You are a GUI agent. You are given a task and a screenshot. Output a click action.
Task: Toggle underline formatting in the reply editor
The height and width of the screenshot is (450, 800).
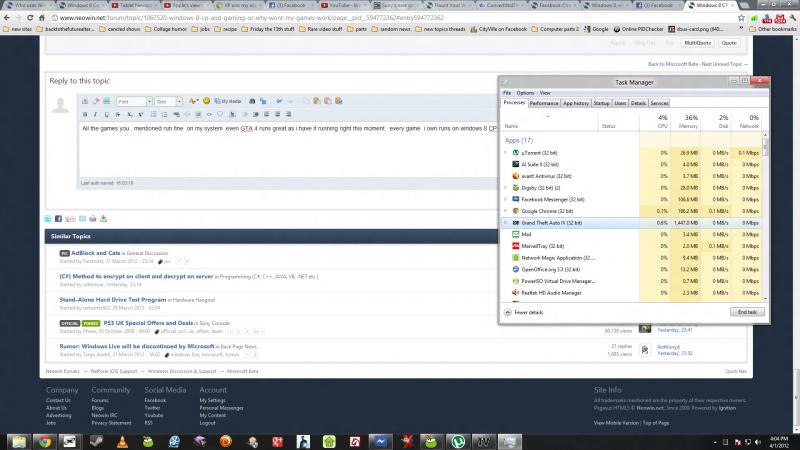[x=107, y=114]
